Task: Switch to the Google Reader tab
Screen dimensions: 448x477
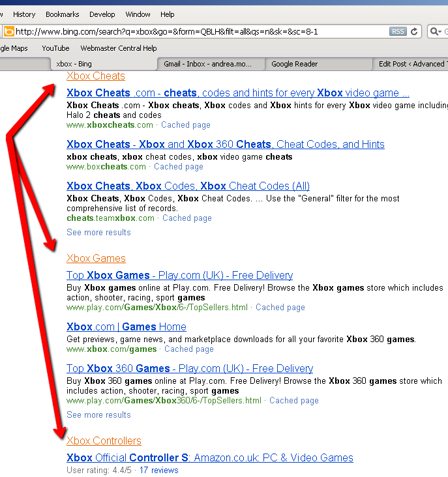Action: (294, 64)
